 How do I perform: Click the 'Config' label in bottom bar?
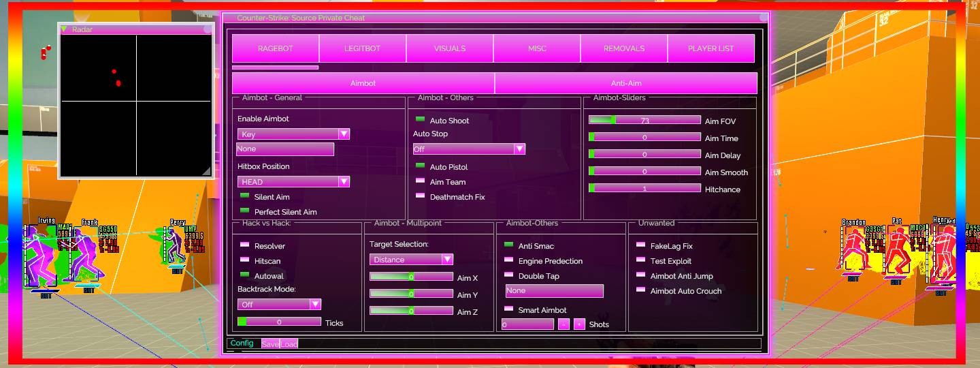[x=242, y=343]
